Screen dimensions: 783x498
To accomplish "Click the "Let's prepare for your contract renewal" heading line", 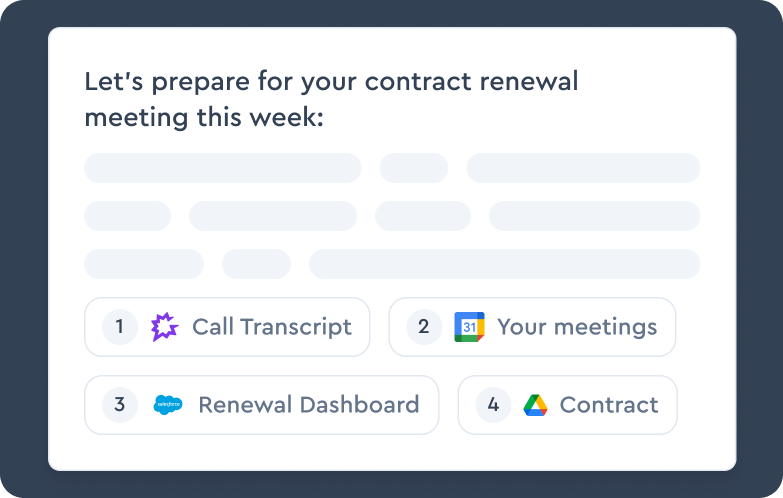I will coord(331,82).
